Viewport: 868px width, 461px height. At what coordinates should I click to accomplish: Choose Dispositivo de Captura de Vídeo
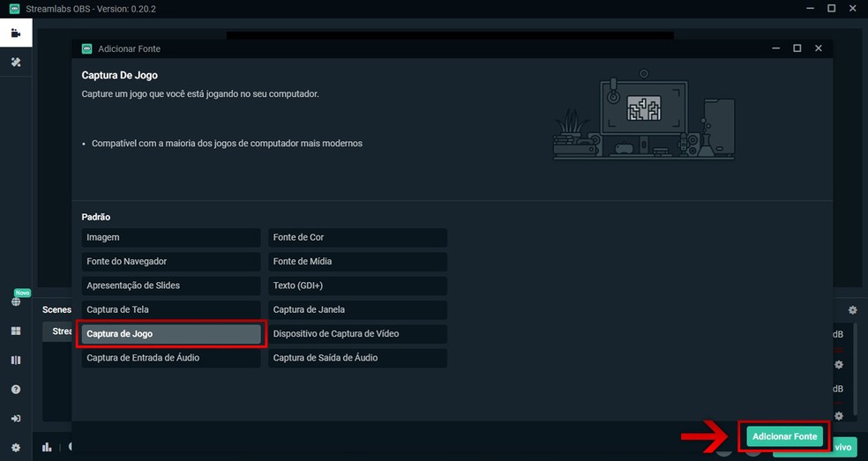(357, 334)
